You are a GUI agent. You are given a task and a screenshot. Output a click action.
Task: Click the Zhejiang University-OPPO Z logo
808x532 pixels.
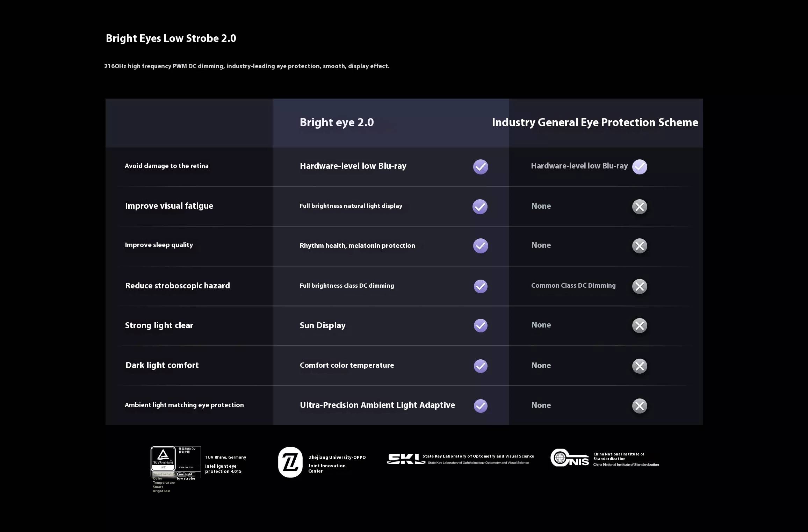pos(290,462)
